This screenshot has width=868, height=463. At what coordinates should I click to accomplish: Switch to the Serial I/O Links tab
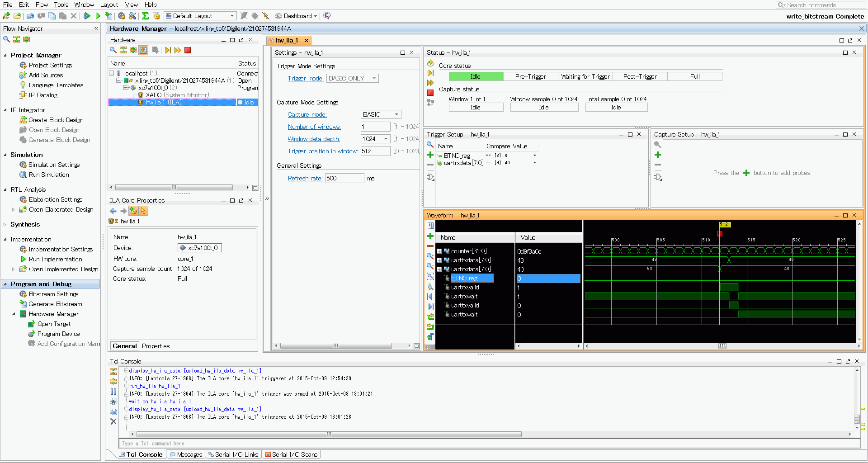(232, 454)
